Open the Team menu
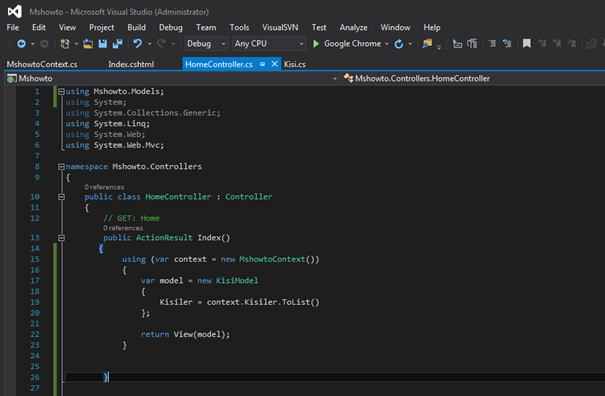Screen dimensions: 605x396 pos(206,27)
